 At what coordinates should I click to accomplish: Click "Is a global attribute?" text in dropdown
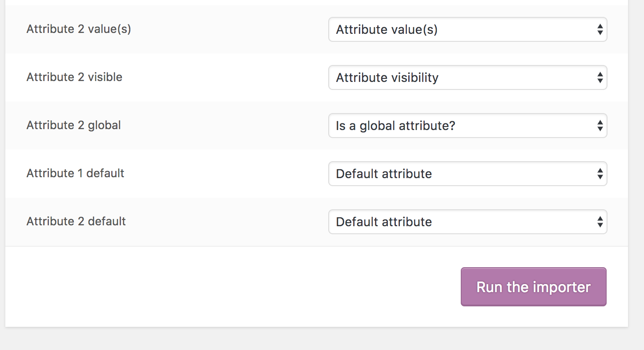[x=395, y=126]
